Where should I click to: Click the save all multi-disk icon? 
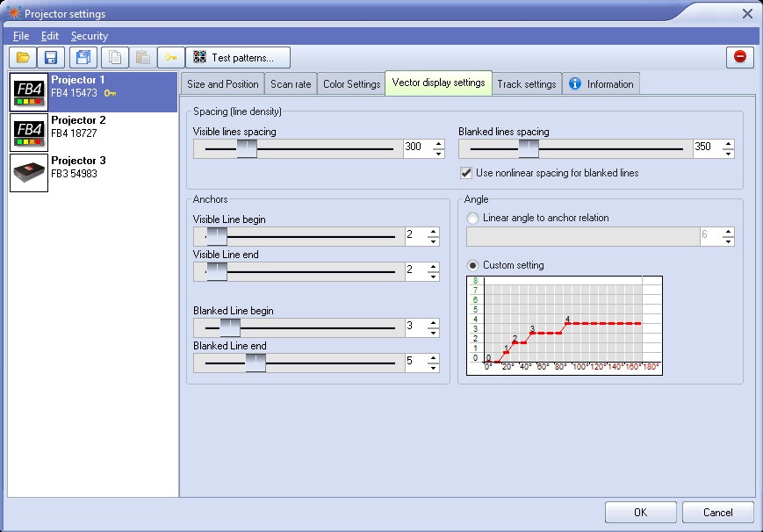(x=83, y=58)
